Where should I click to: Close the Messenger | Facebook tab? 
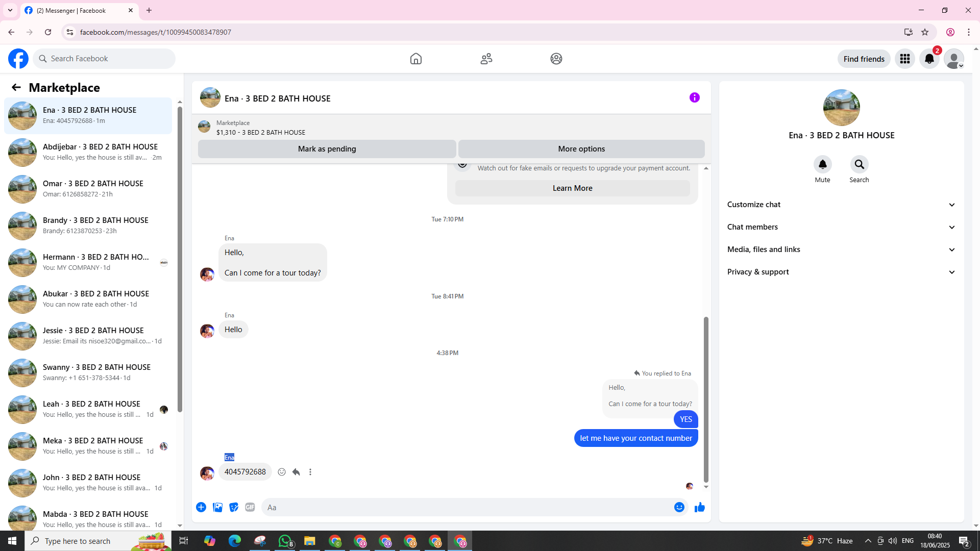point(131,10)
